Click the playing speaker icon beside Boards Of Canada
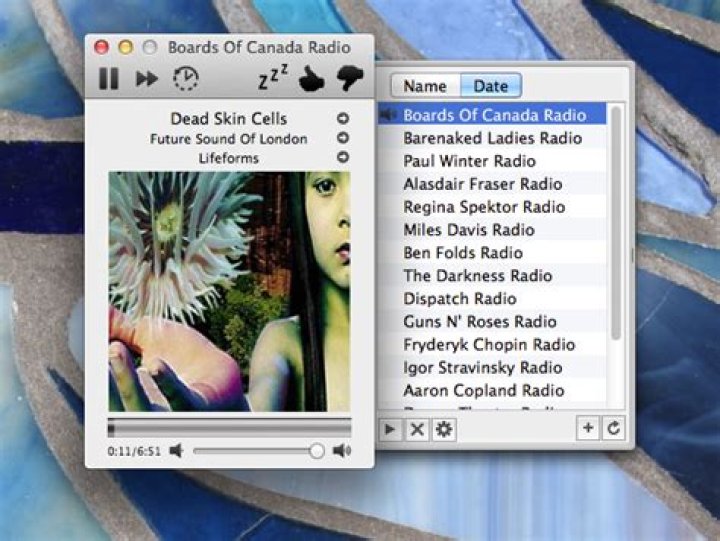Image resolution: width=720 pixels, height=541 pixels. click(x=388, y=114)
